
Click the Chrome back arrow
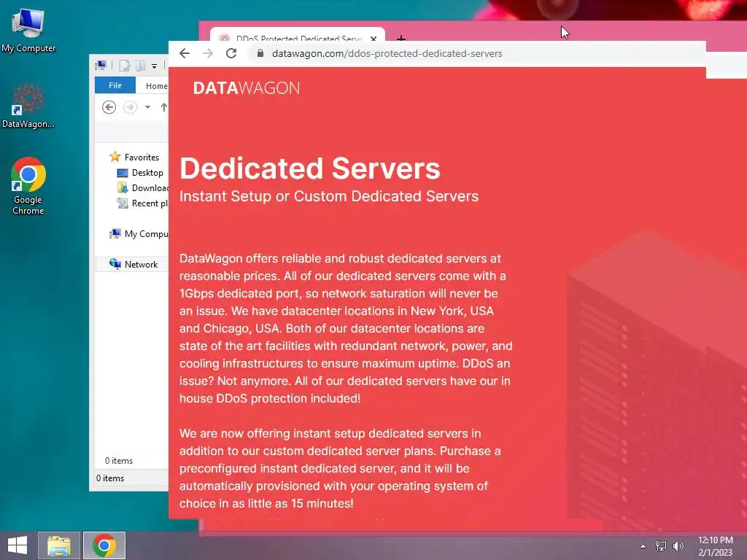[x=185, y=53]
